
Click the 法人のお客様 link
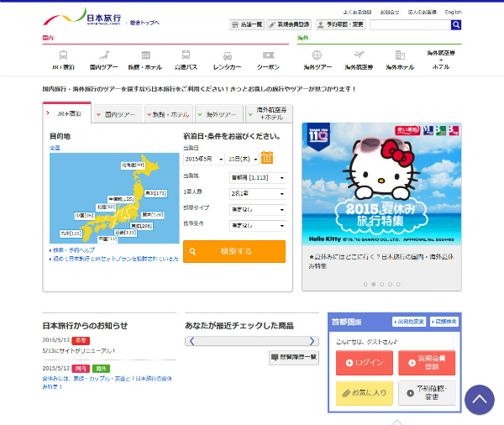[422, 13]
